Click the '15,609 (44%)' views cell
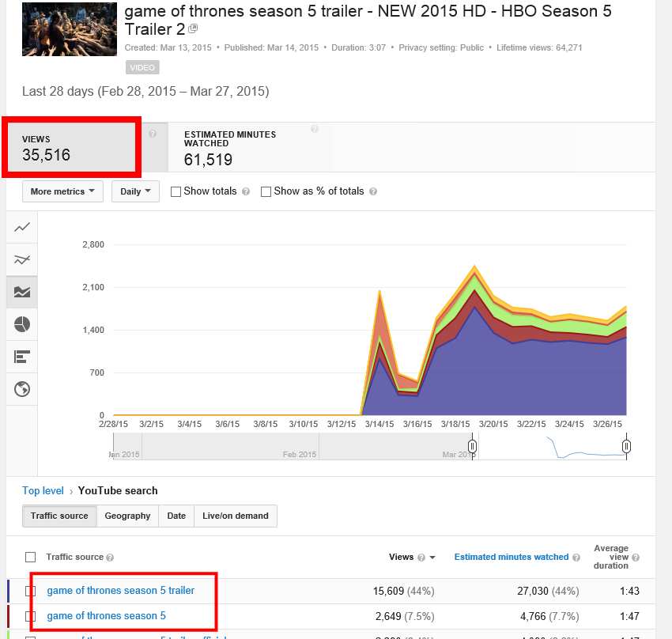The height and width of the screenshot is (639, 672). (404, 592)
